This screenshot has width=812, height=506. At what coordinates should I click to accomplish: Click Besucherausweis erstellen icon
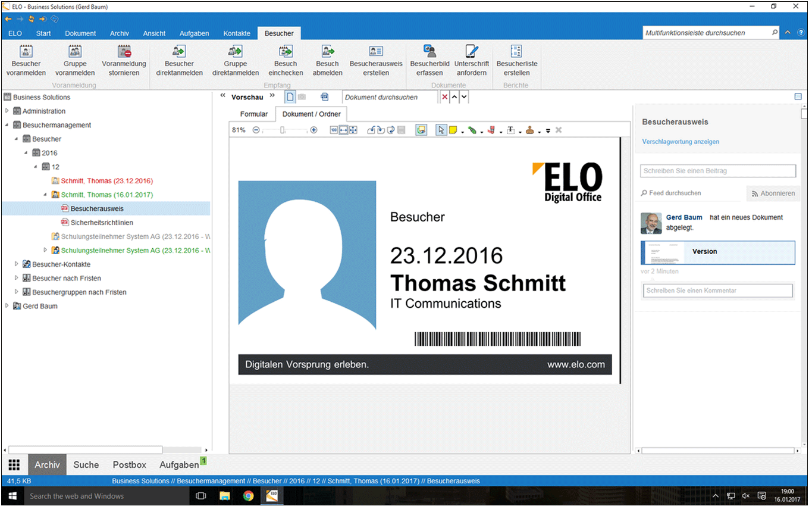[x=376, y=51]
